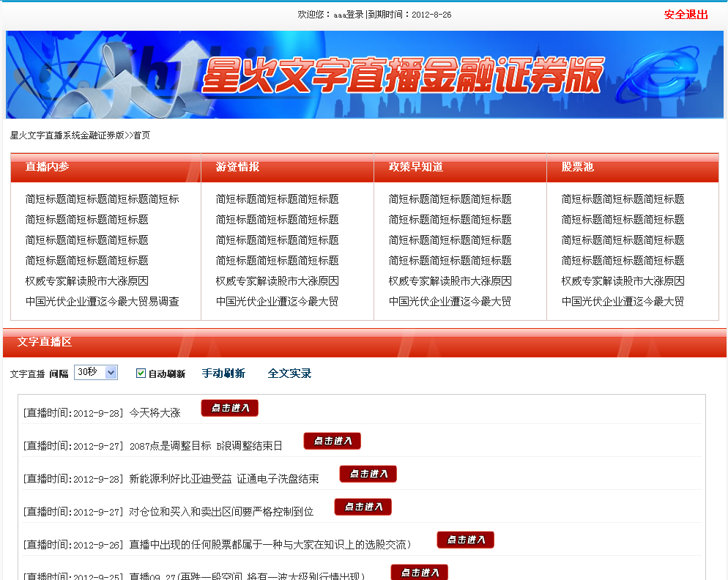The height and width of the screenshot is (580, 728).
Task: Open third 简短标题 item under 直播内参
Action: coord(87,240)
